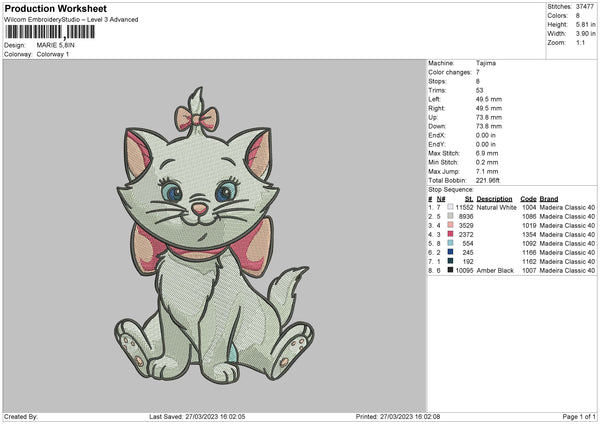Click the 'Created By:' footer label
Viewport: 600px width, 424px height.
pyautogui.click(x=21, y=416)
